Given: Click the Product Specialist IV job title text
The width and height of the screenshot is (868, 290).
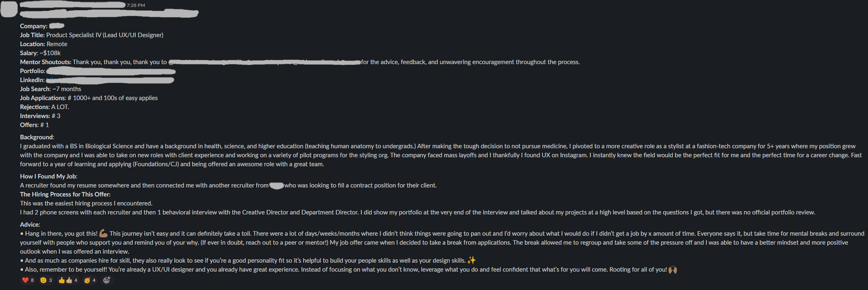Looking at the screenshot, I should pos(105,35).
